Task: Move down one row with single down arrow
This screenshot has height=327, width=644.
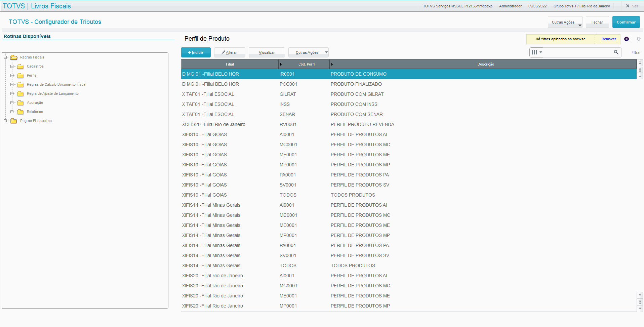Action: pos(640,295)
